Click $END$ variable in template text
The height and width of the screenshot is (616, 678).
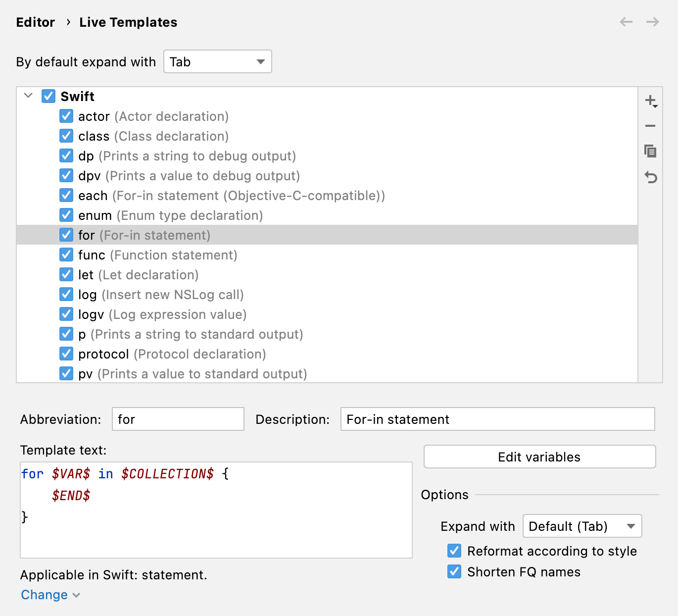pos(71,495)
